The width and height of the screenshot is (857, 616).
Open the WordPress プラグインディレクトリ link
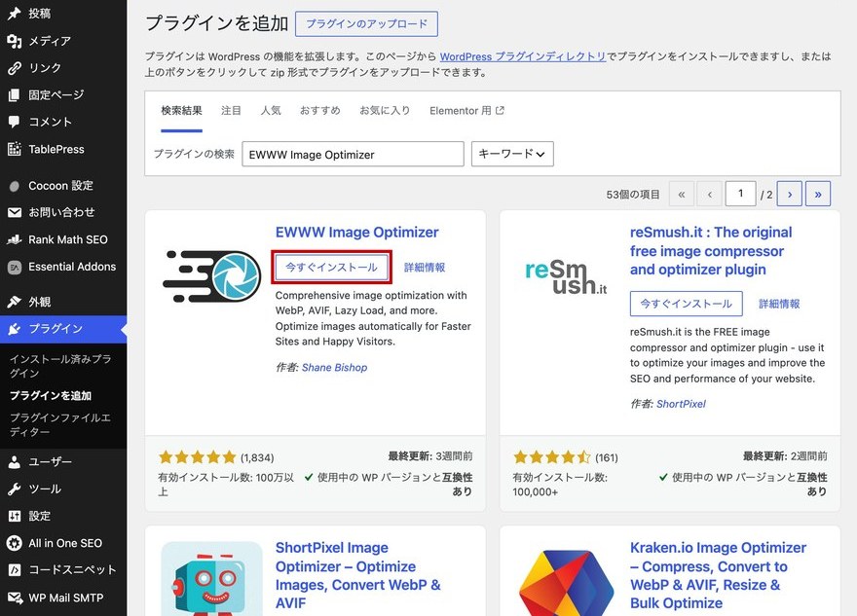coord(523,56)
